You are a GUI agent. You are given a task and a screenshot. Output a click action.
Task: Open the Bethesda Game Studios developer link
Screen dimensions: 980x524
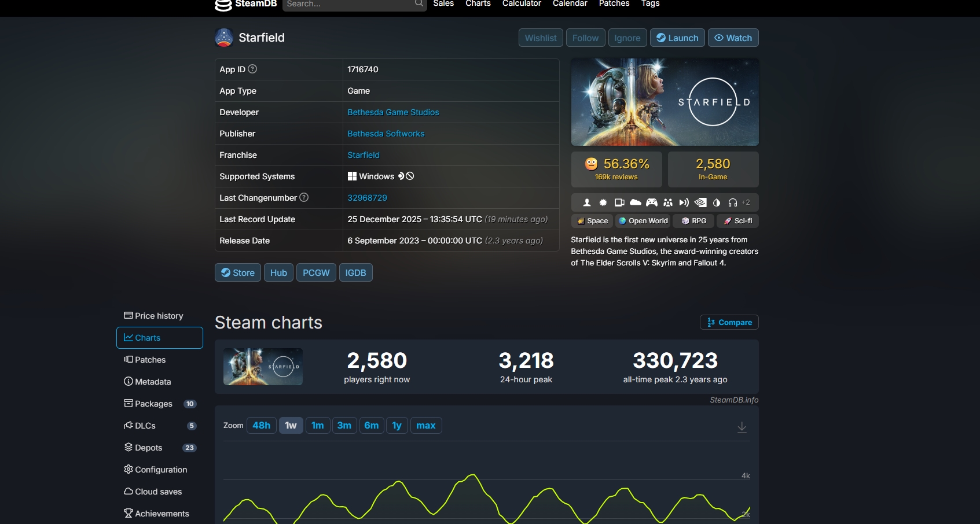click(393, 112)
